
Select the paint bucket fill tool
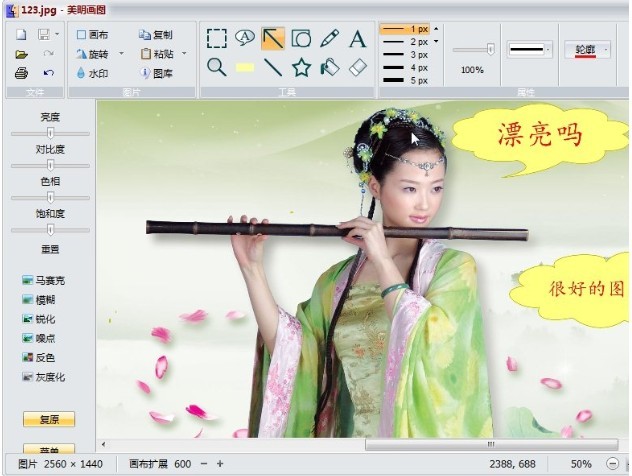[329, 67]
